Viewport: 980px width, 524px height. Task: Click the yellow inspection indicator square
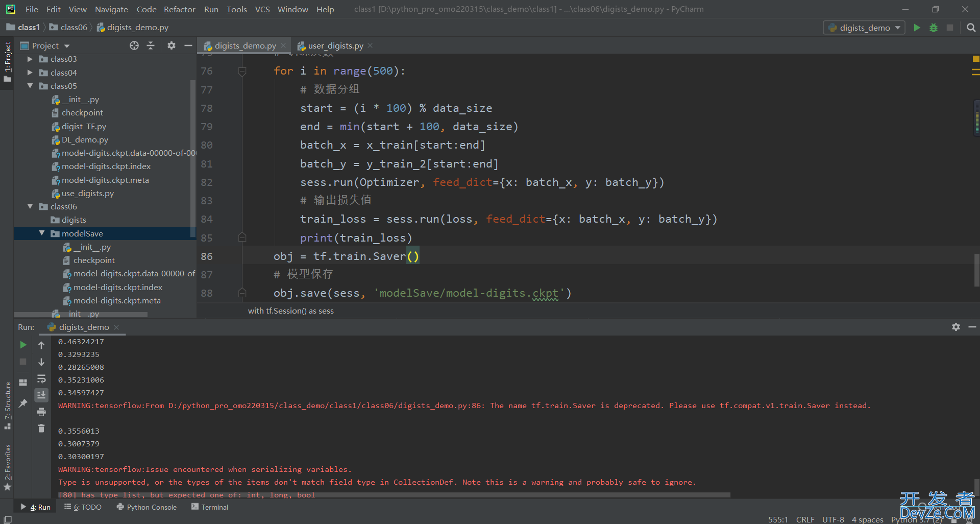(975, 59)
